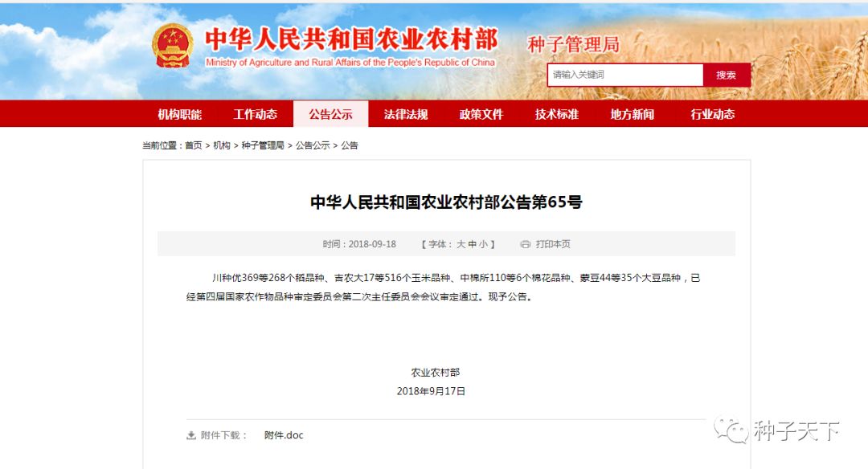868x469 pixels.
Task: Click the 种子管理局 header title
Action: tap(573, 45)
